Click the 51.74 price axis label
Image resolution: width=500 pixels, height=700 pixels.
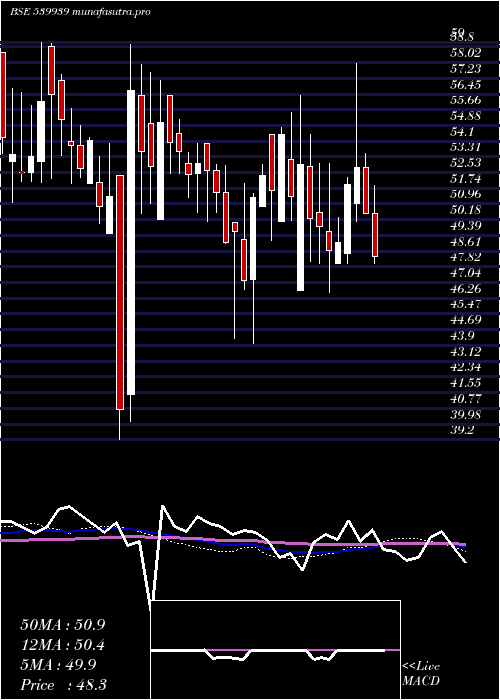466,179
